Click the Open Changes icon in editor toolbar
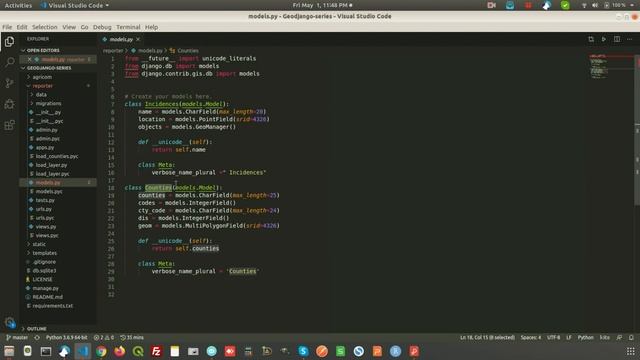This screenshot has width=640, height=360. coord(591,39)
